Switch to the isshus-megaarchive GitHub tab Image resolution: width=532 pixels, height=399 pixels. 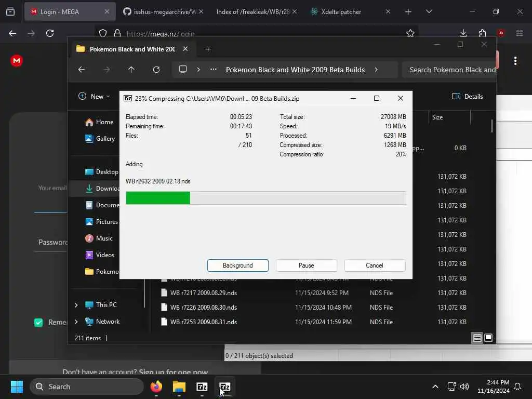163,11
